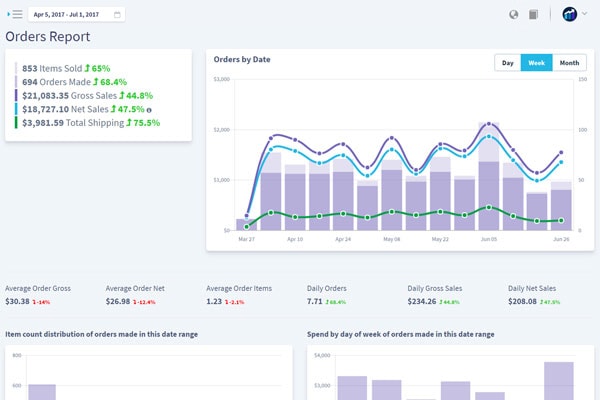The image size is (600, 400).
Task: Click the Orders Report page title
Action: pos(48,37)
